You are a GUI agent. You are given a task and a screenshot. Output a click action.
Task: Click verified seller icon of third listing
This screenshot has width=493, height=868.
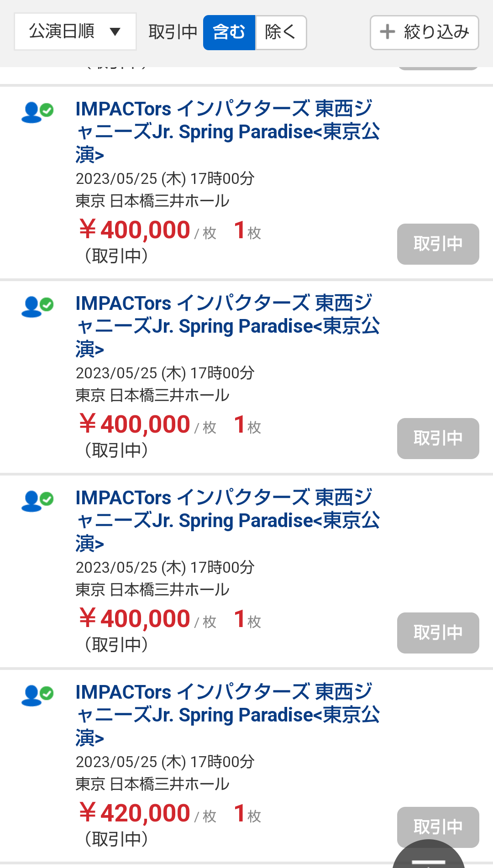tap(37, 501)
